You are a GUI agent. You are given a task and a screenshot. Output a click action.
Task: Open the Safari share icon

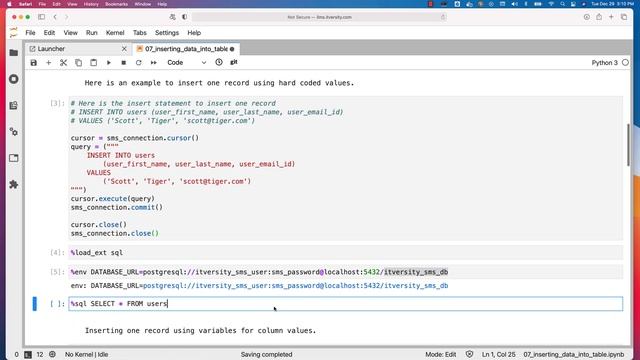[x=599, y=17]
